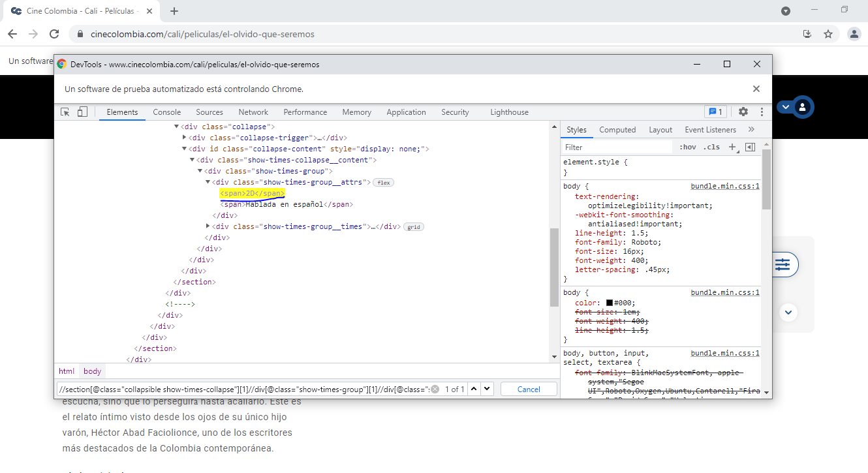Switch to the Network tab
This screenshot has width=868, height=473.
[x=253, y=112]
